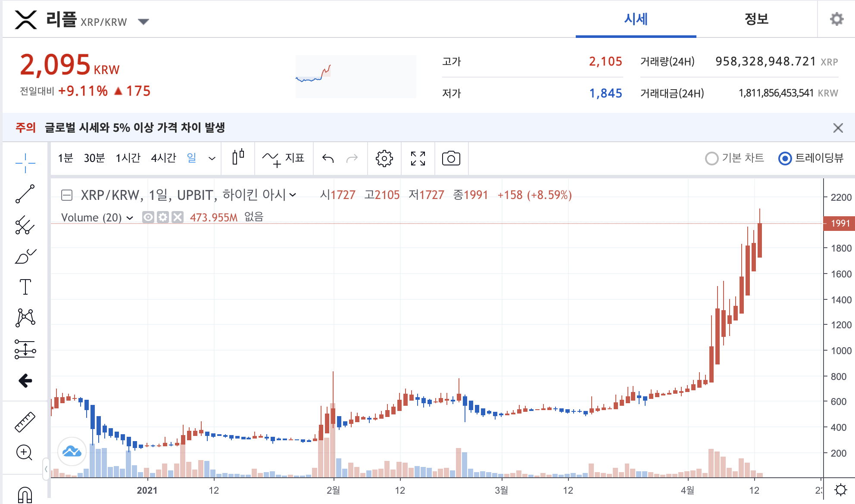Viewport: 855px width, 504px height.
Task: Select the long/short position prediction tool
Action: [x=25, y=349]
